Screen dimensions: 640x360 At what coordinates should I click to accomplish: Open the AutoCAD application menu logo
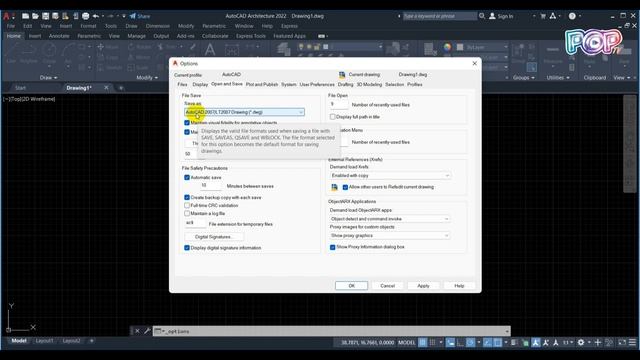coord(7,16)
